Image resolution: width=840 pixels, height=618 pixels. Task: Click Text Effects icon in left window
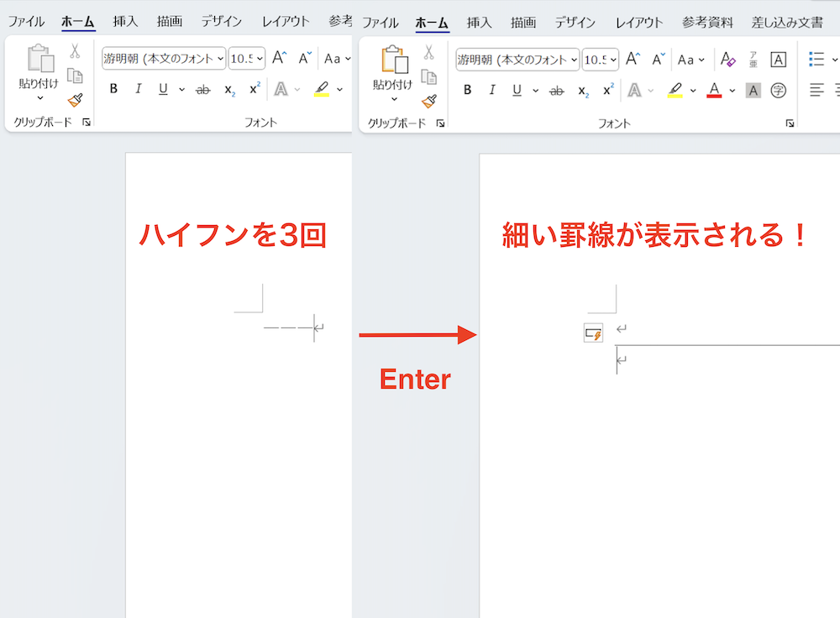(281, 89)
